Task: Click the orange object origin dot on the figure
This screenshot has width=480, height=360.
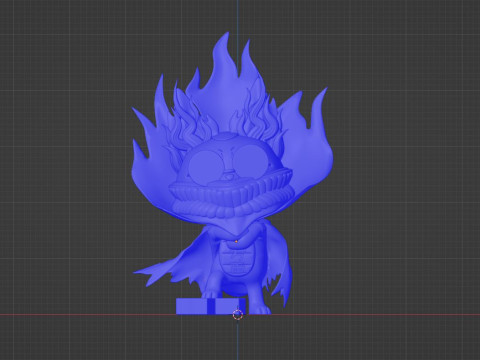Action: (236, 241)
